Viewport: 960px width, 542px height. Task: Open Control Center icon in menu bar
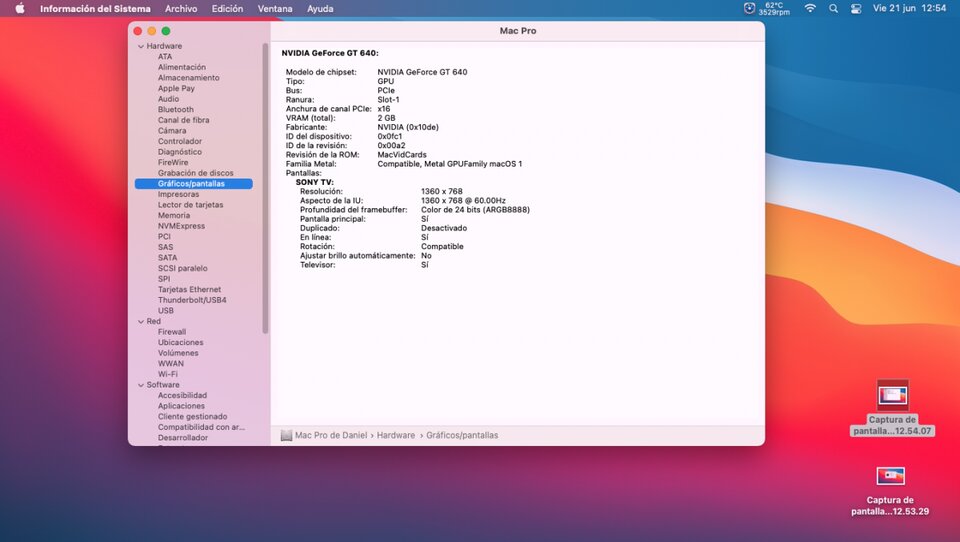(x=856, y=8)
